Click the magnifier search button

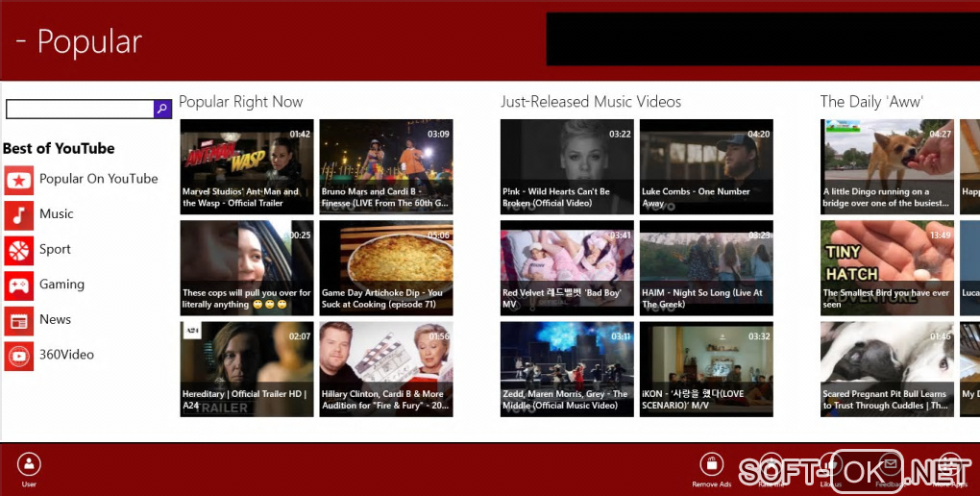(x=162, y=109)
